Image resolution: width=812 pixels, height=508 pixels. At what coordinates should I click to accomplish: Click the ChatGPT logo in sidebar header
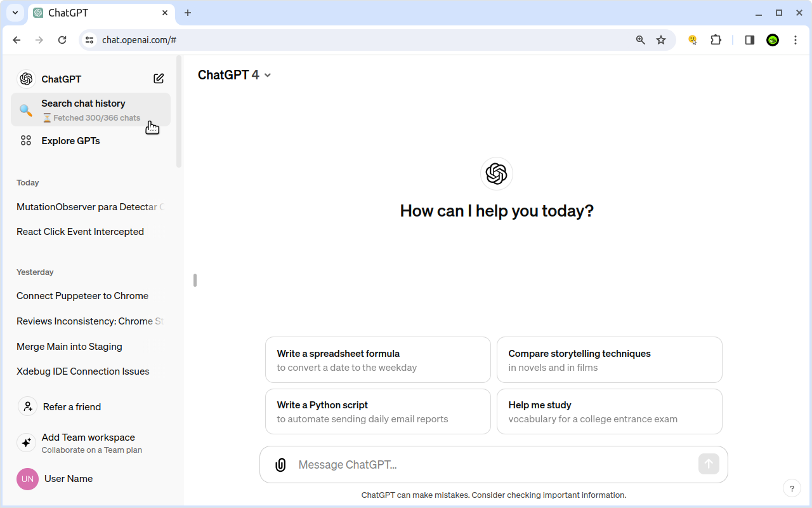(x=26, y=79)
